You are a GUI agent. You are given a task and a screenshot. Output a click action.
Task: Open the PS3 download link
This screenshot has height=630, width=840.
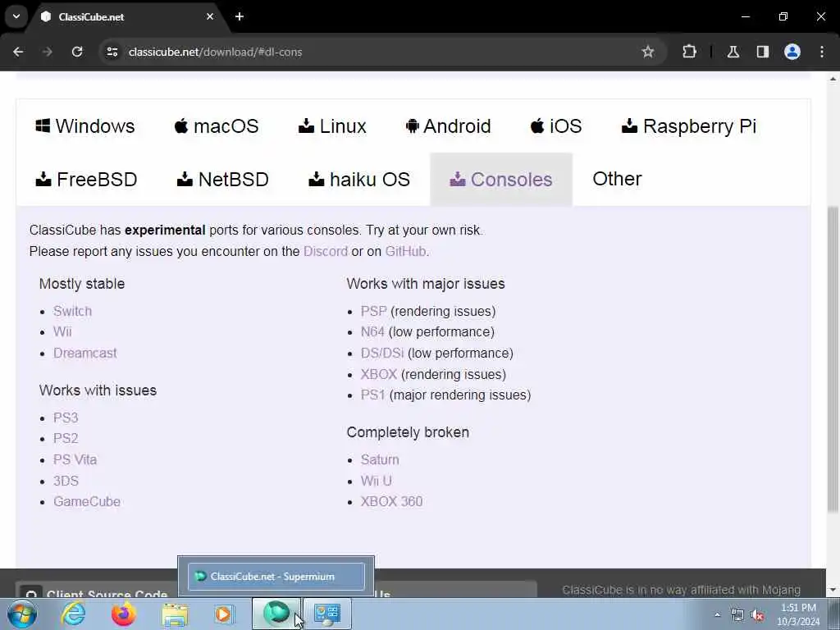pos(66,418)
